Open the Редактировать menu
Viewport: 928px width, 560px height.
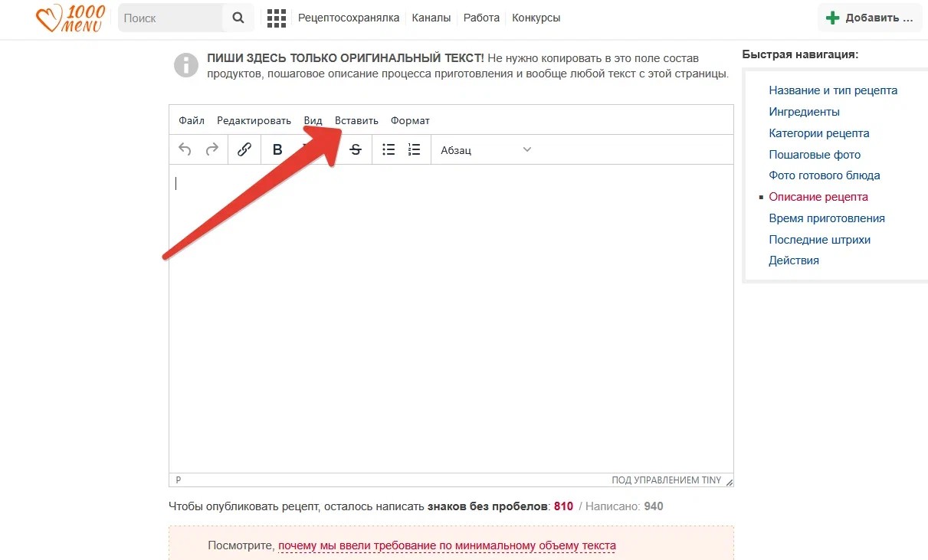pyautogui.click(x=254, y=120)
